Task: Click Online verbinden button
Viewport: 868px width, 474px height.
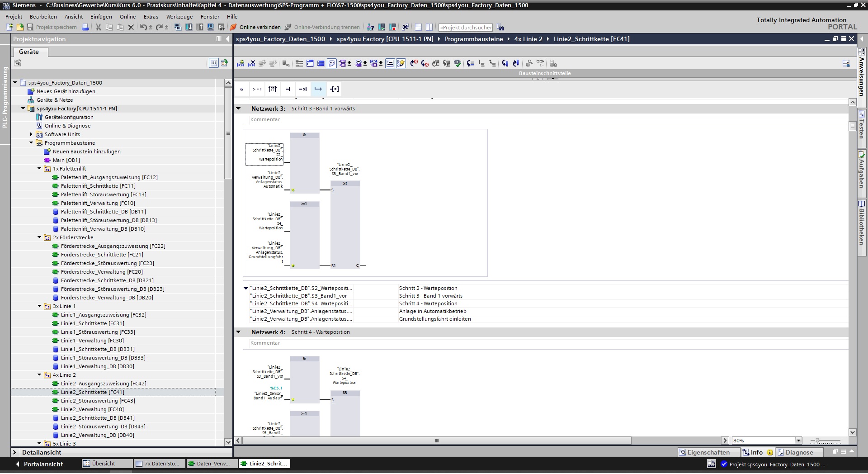Action: [255, 27]
